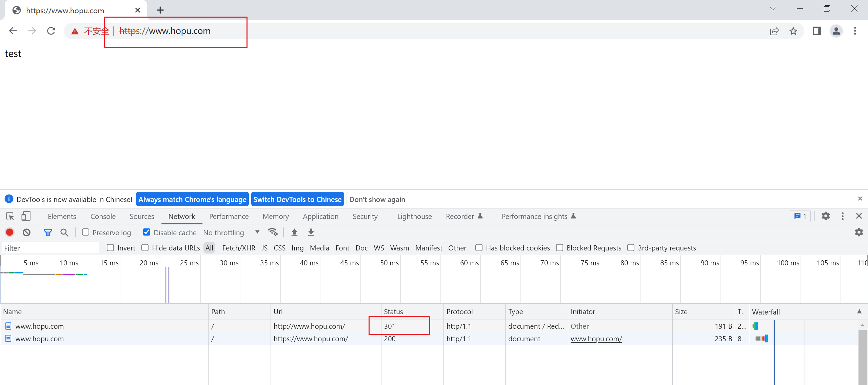
Task: Sort requests by Status column header
Action: pos(412,312)
